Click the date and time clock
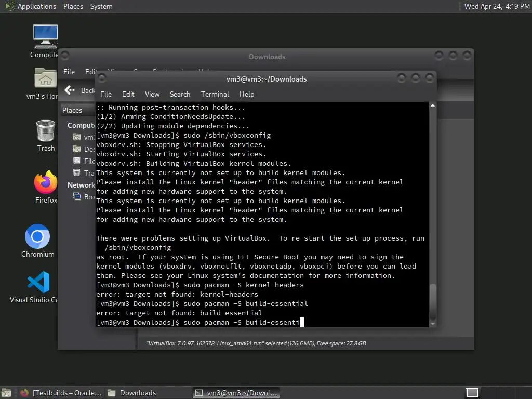 coord(497,6)
